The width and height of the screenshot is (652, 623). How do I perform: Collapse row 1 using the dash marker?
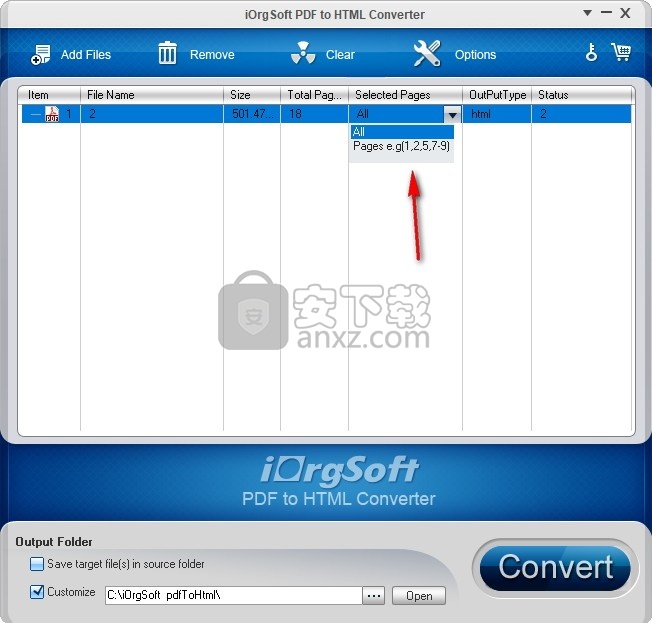tap(36, 114)
